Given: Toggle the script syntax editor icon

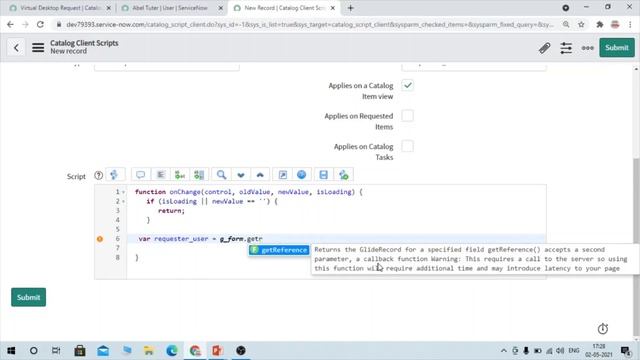Looking at the screenshot, I should [114, 175].
